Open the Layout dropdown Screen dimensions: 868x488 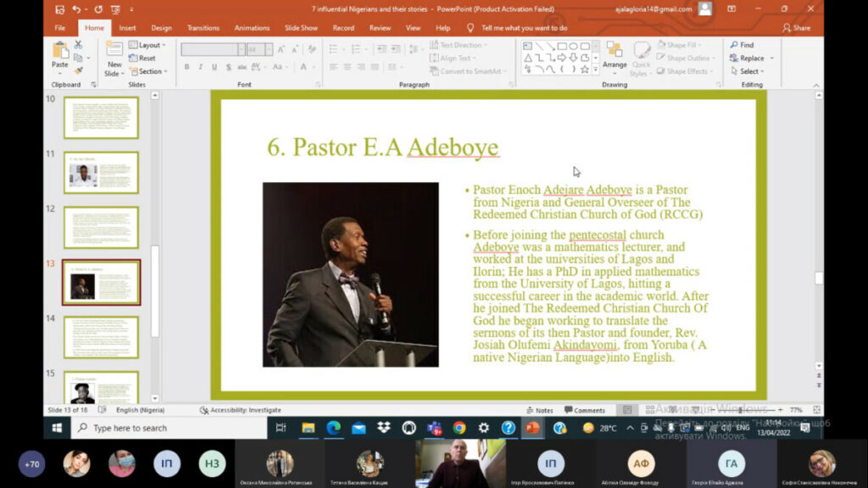147,45
